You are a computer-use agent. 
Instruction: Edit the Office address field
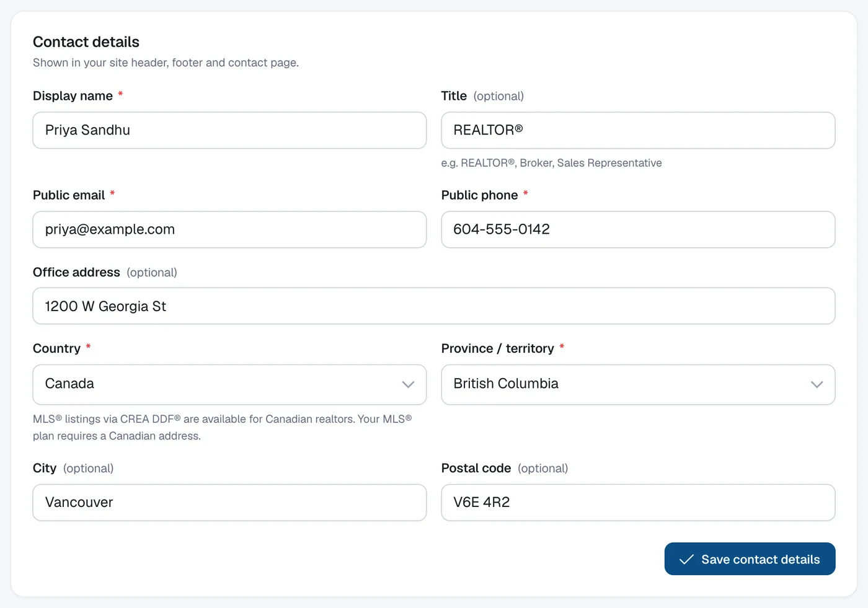[434, 306]
